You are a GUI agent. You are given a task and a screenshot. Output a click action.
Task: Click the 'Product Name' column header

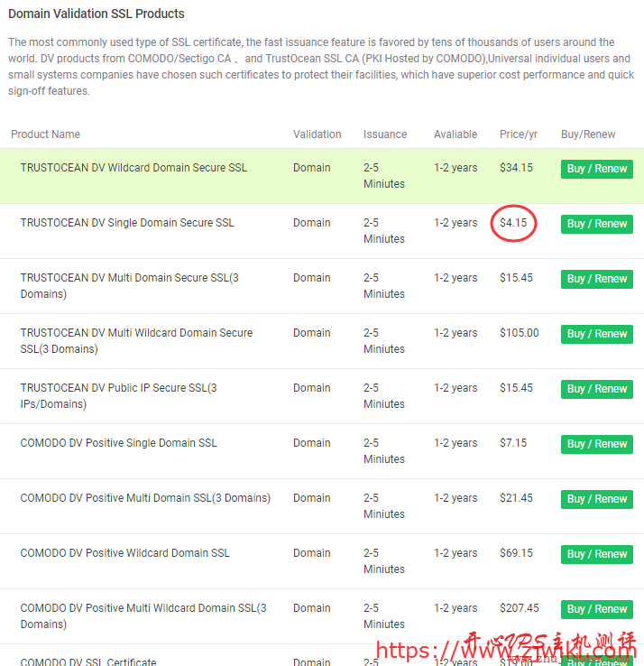(45, 134)
